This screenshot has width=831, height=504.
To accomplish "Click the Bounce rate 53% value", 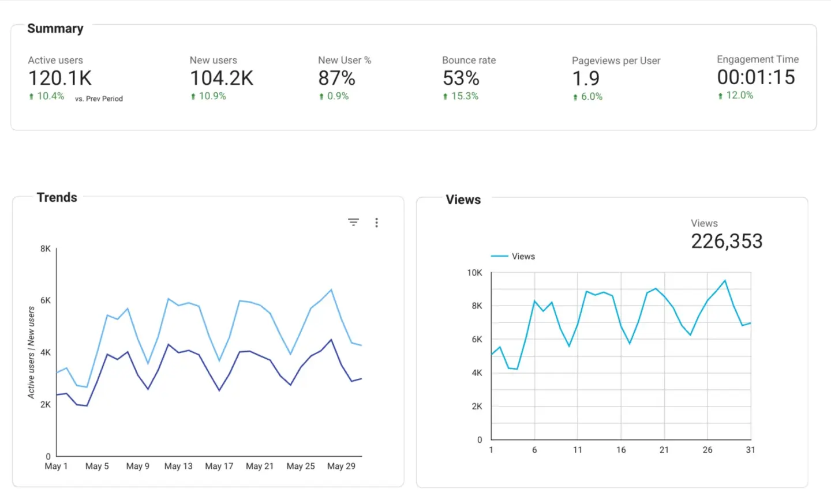I will pos(461,78).
